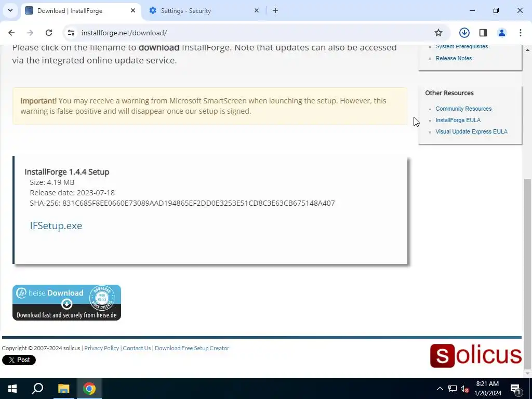Open the Release Notes link

(454, 58)
